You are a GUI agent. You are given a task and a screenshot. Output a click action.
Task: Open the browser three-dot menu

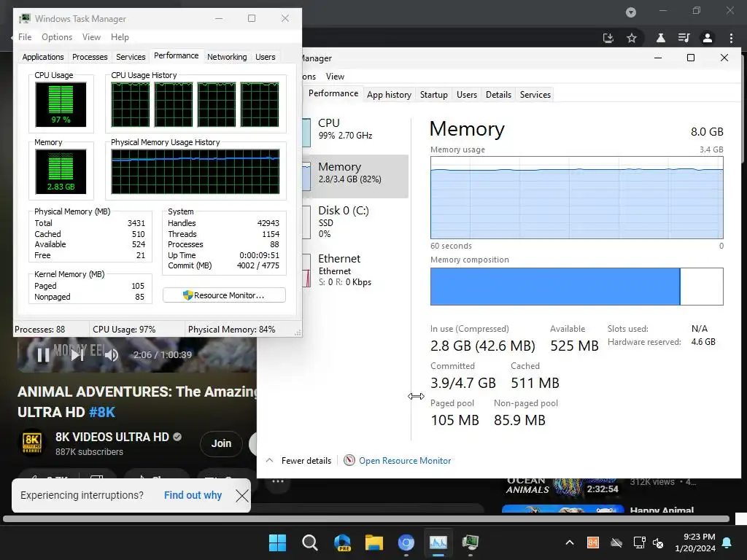pyautogui.click(x=731, y=38)
